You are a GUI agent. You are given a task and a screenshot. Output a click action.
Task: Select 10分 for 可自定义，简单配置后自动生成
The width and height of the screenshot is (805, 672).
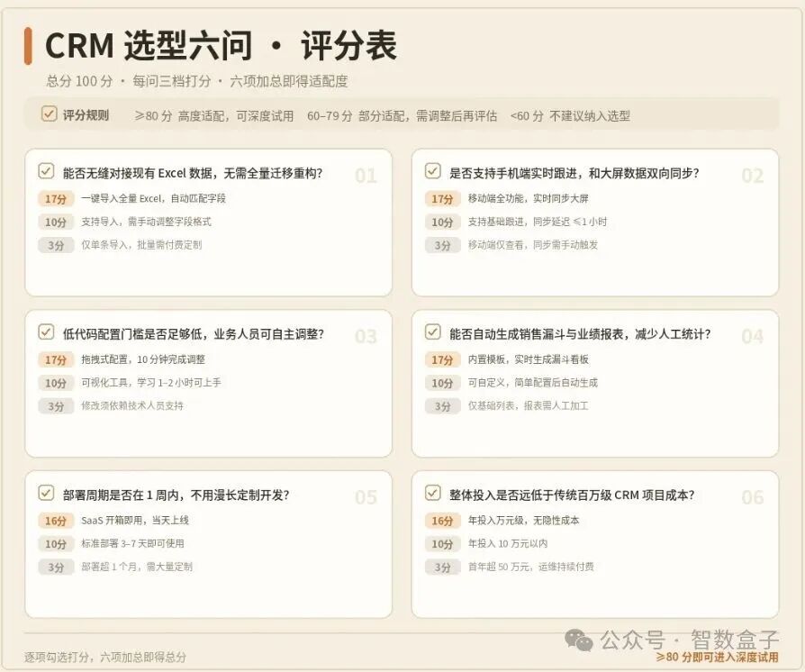click(x=442, y=383)
